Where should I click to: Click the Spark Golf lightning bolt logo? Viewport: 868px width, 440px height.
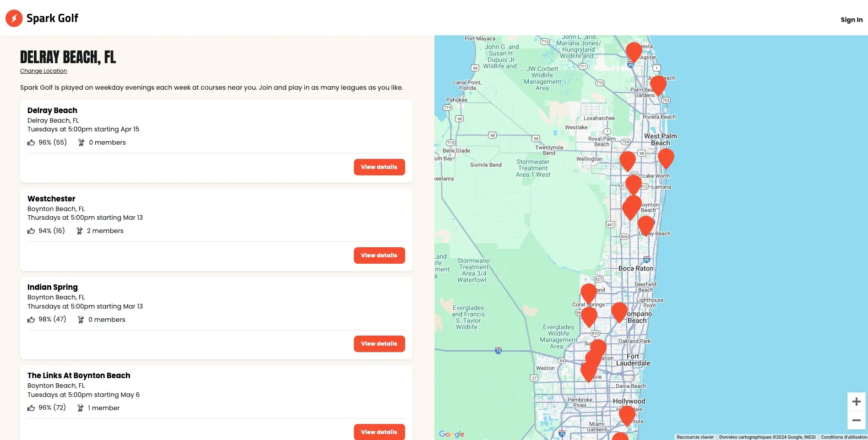(14, 18)
